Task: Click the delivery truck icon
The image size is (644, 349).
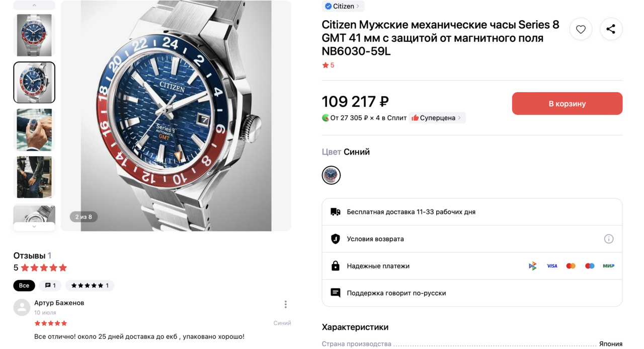Action: (x=335, y=212)
